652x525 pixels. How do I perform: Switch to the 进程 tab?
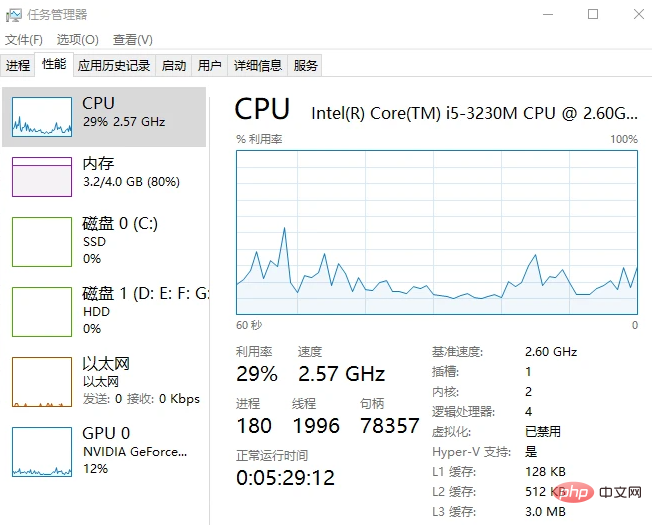(x=18, y=66)
